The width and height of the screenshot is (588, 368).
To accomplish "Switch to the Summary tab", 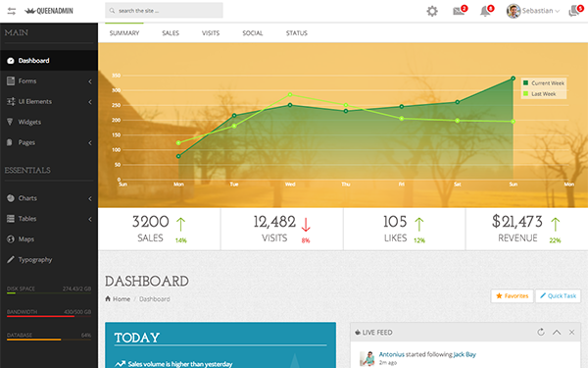I will pos(124,33).
